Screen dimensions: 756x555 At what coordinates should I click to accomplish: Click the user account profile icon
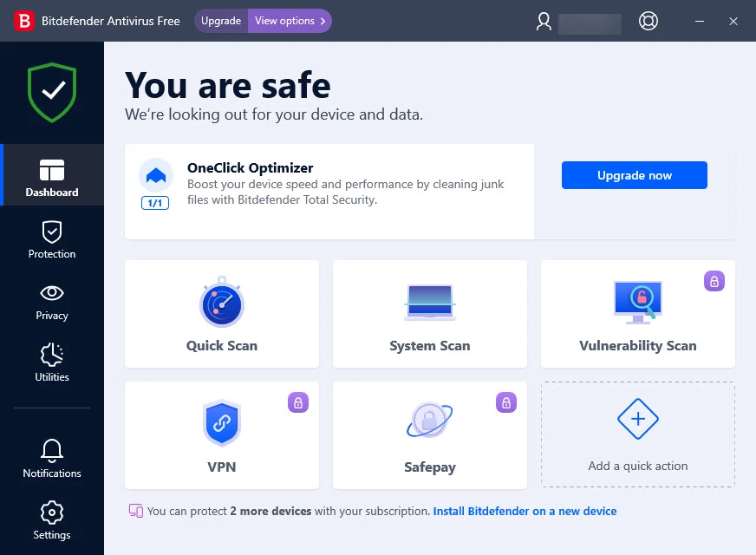(x=544, y=21)
